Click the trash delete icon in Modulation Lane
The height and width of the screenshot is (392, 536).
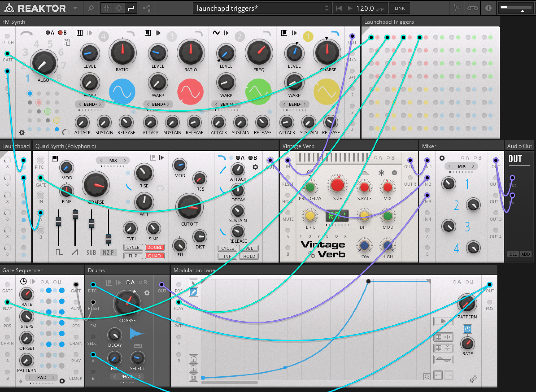pos(193,377)
